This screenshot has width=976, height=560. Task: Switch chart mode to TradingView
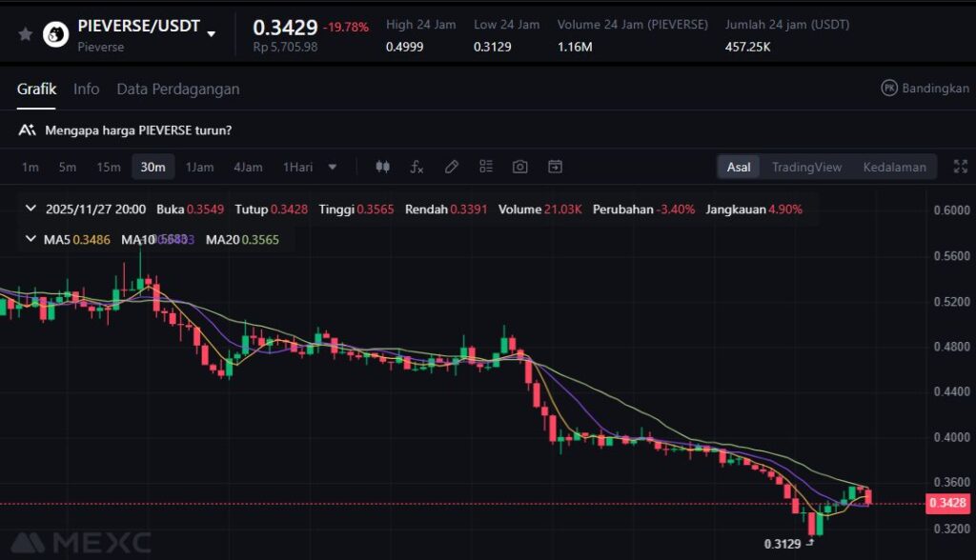point(806,167)
